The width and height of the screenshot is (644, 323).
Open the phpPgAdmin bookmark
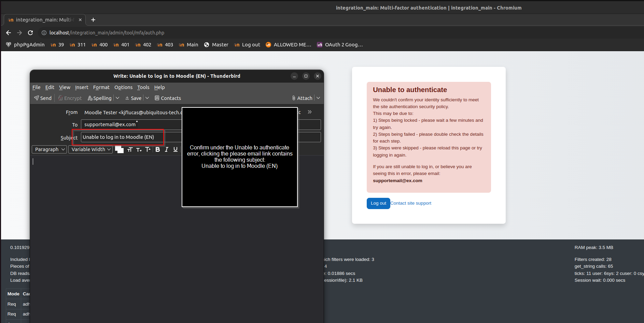25,45
